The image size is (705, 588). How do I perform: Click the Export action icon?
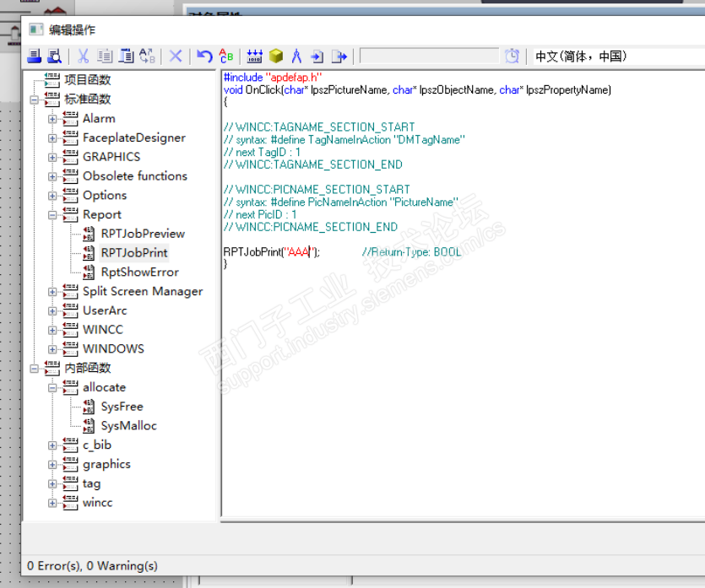click(339, 57)
